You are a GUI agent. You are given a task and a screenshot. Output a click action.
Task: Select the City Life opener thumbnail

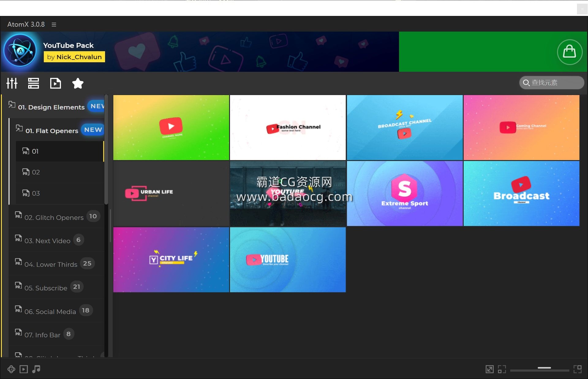point(171,260)
